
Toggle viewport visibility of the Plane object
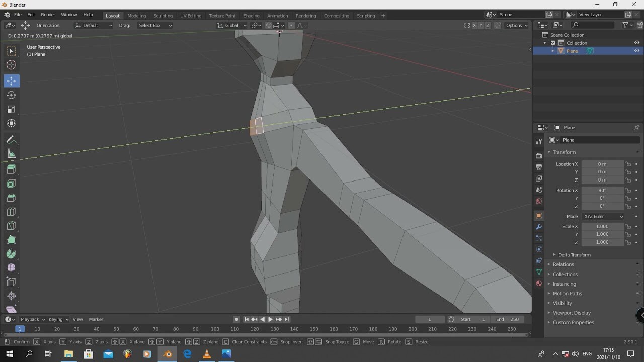click(x=636, y=50)
